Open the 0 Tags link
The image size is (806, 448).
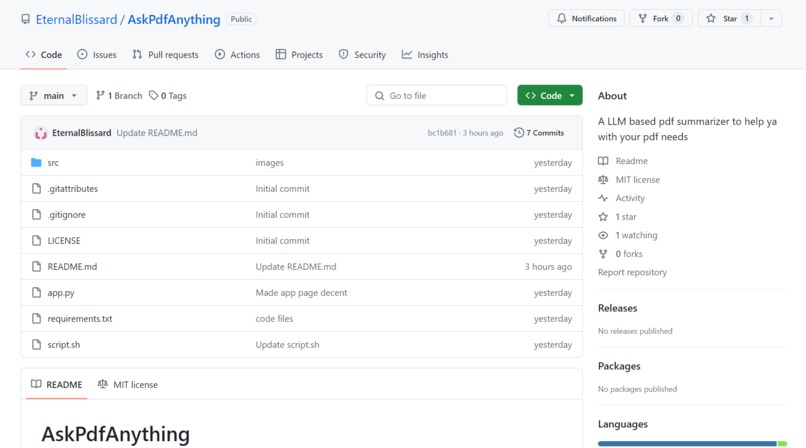[168, 96]
